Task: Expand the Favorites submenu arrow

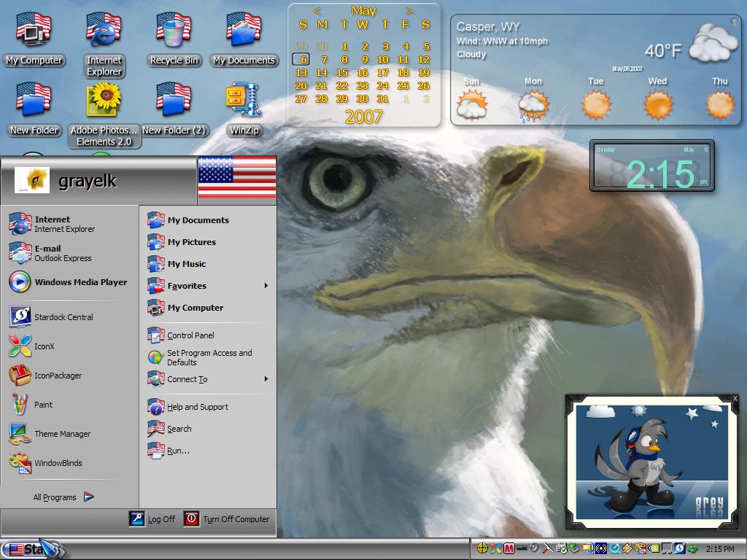Action: (266, 286)
